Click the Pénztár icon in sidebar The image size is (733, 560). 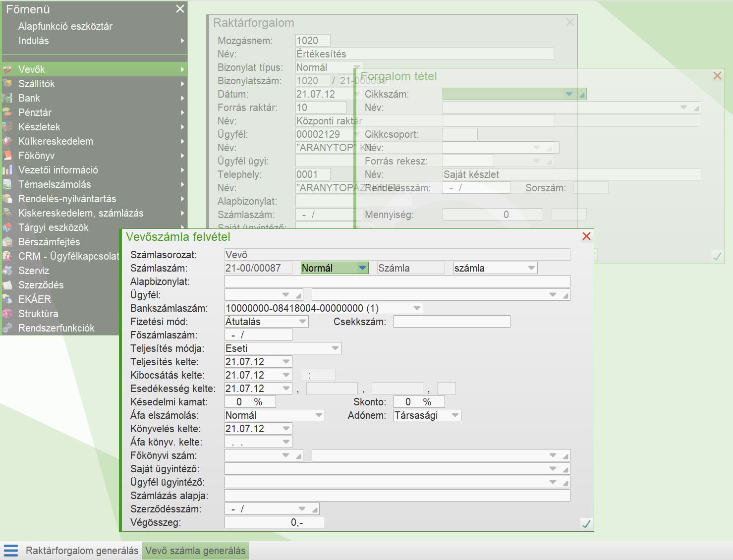7,112
